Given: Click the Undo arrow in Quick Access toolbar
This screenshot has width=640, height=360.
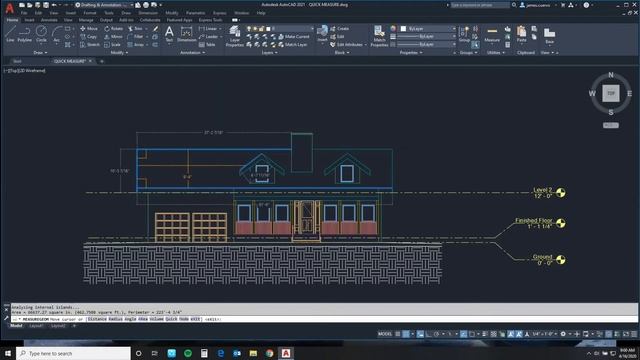Looking at the screenshot, I should (x=54, y=5).
